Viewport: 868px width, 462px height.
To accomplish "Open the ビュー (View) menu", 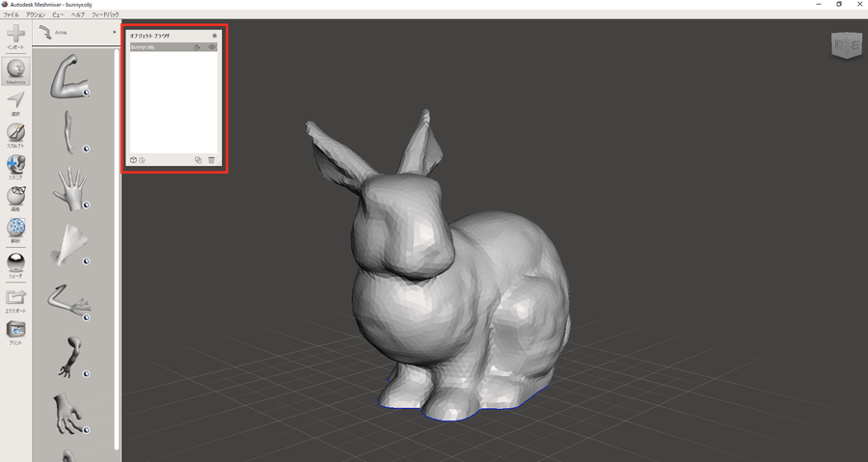I will 59,15.
